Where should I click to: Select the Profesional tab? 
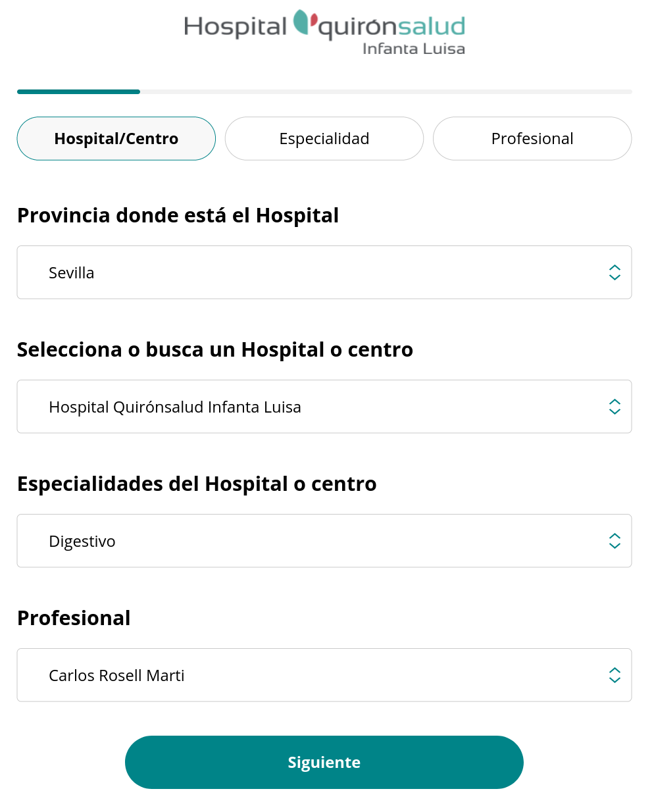point(532,139)
